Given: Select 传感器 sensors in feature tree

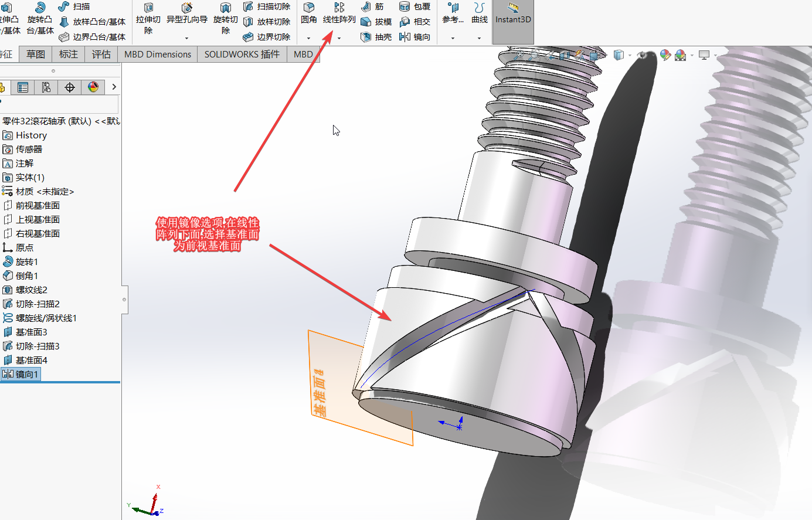Looking at the screenshot, I should click(22, 149).
